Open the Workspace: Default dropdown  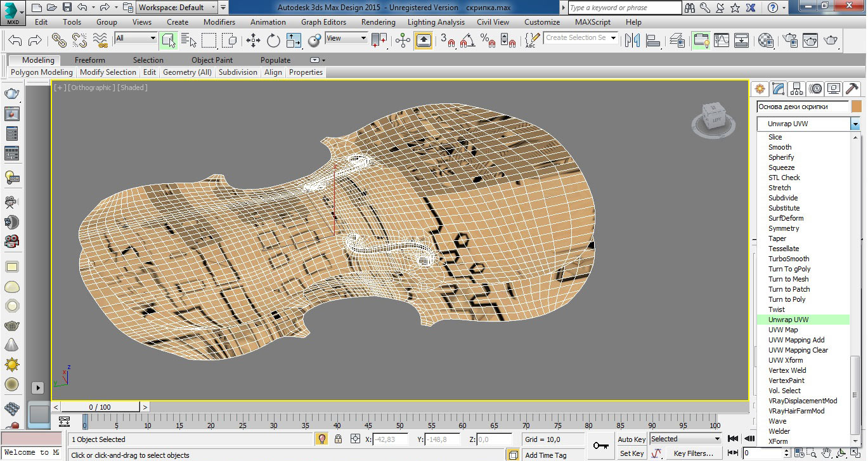pyautogui.click(x=178, y=8)
